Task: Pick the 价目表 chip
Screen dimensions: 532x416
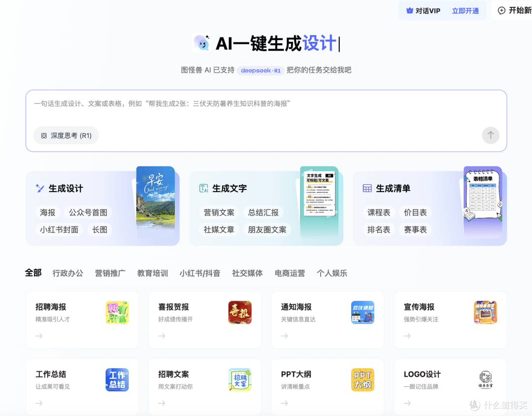Action: pos(415,213)
